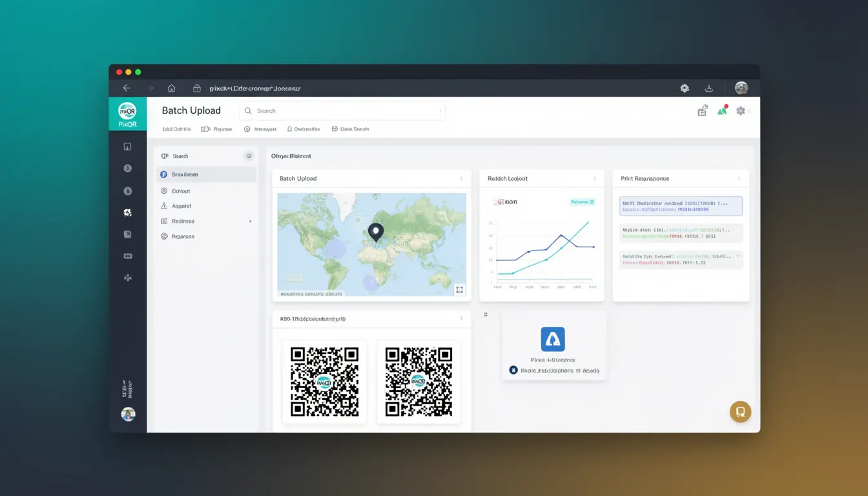Image resolution: width=868 pixels, height=496 pixels.
Task: Select the highlighted white gear icon in dark sidebar
Action: 128,212
